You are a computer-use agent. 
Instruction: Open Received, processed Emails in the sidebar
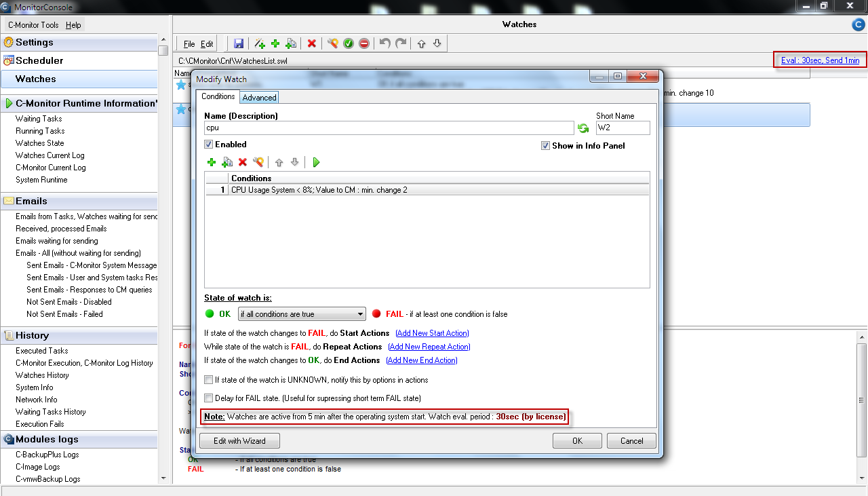(61, 229)
